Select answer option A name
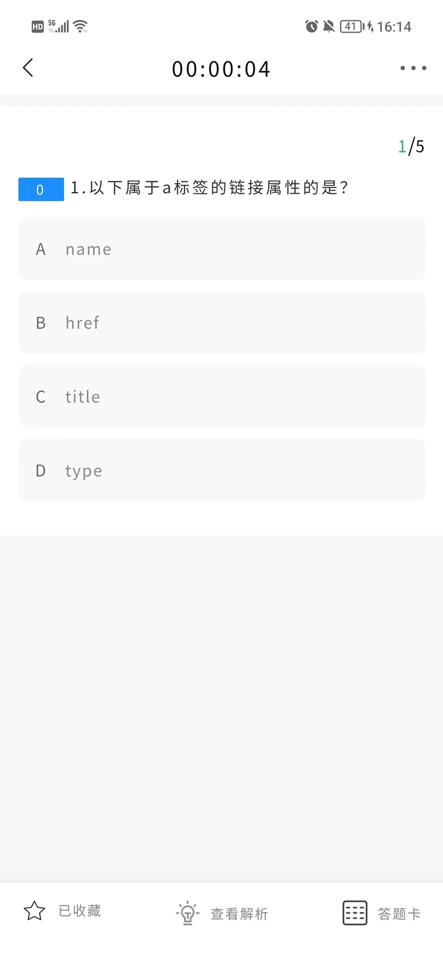This screenshot has width=443, height=980. click(222, 249)
